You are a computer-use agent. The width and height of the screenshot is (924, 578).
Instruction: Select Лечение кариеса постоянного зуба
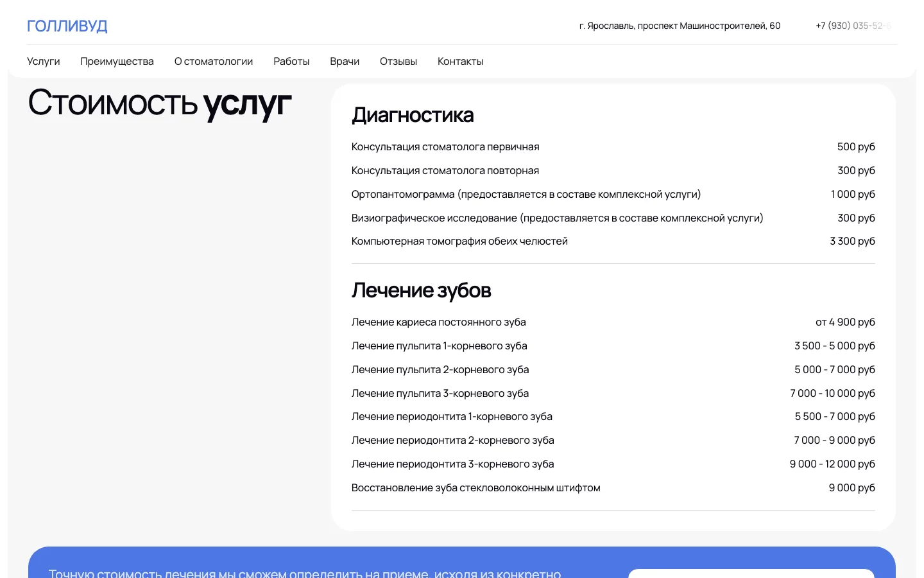click(x=439, y=322)
